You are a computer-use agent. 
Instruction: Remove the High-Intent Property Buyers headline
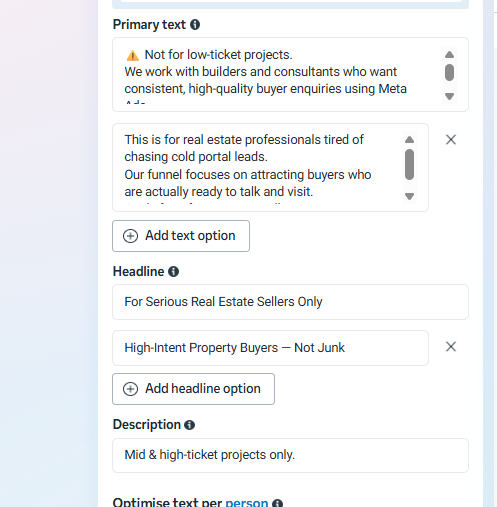pyautogui.click(x=451, y=347)
